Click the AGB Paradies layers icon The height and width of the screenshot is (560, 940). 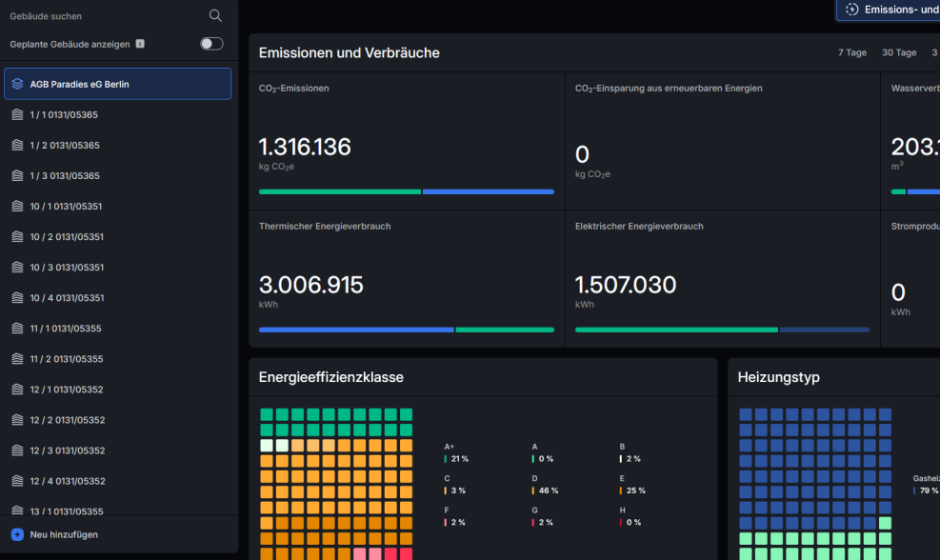coord(17,84)
